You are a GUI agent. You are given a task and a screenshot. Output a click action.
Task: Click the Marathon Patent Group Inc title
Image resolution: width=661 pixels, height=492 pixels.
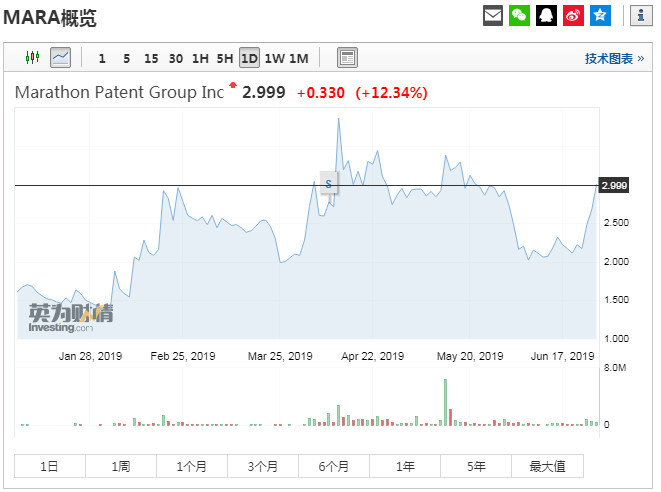pos(119,92)
